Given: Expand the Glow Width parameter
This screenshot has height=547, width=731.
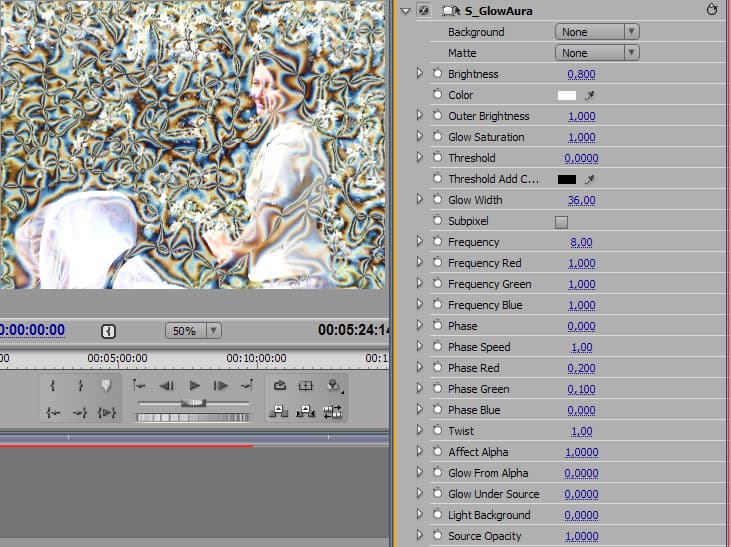Looking at the screenshot, I should pos(420,199).
